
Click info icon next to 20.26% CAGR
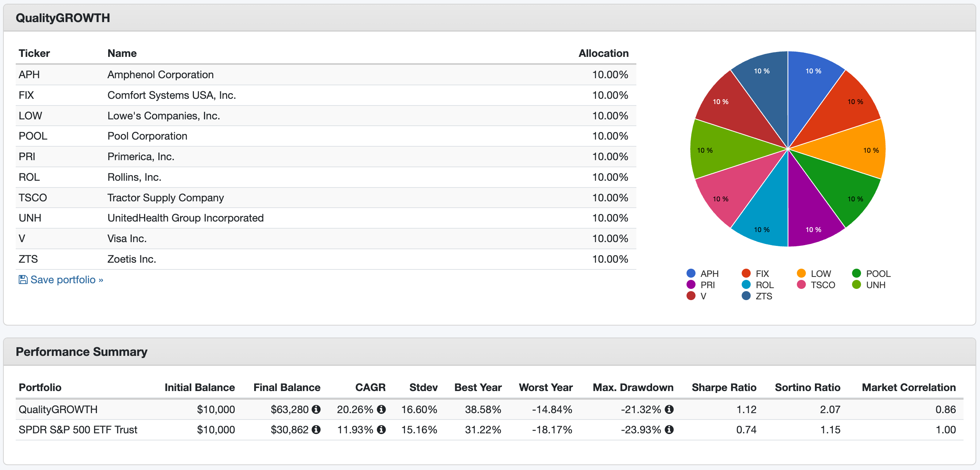(x=381, y=409)
